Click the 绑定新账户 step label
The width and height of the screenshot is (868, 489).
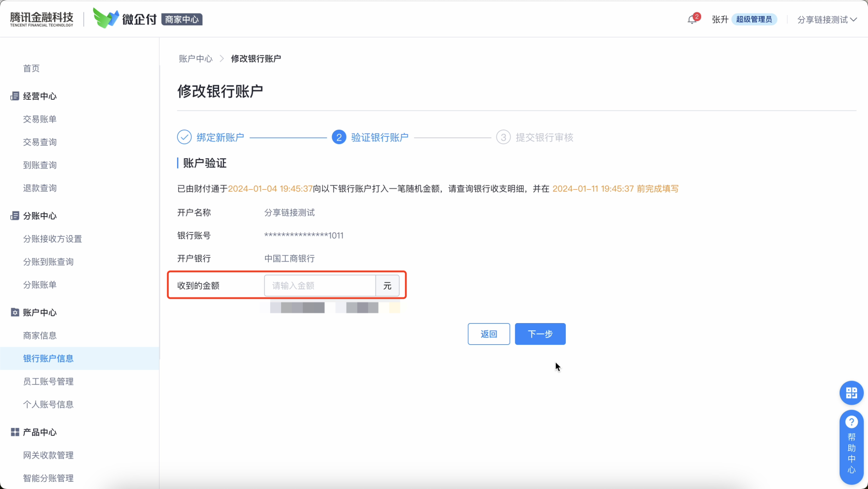[x=220, y=137]
